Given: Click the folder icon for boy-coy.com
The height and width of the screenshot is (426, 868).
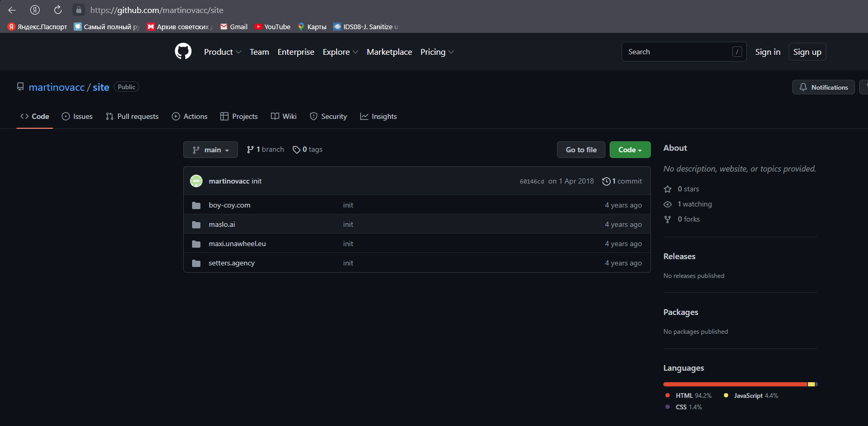Looking at the screenshot, I should [x=196, y=205].
